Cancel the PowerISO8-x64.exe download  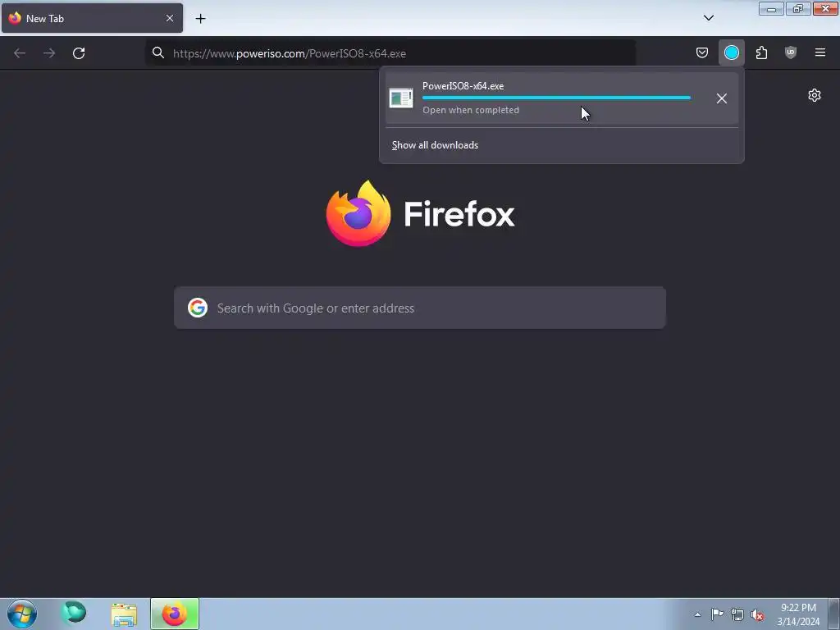[x=722, y=98]
